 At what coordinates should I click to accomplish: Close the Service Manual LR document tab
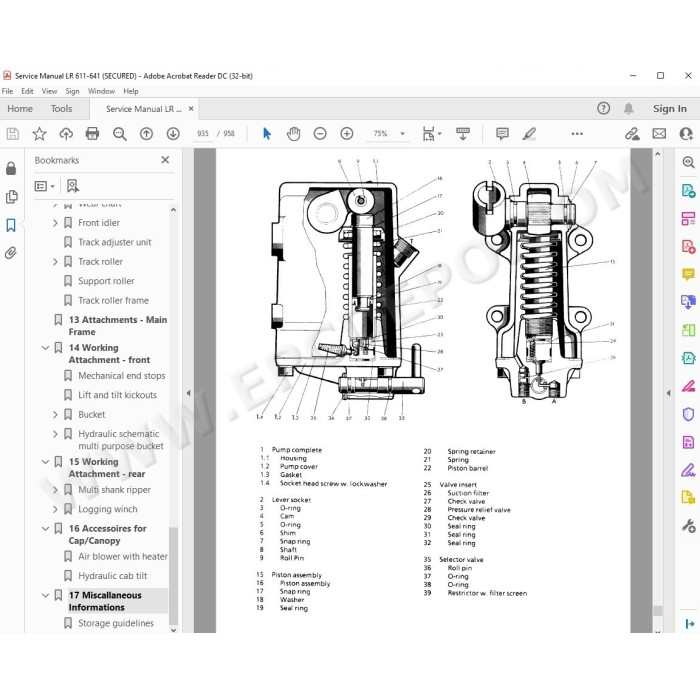pos(191,108)
